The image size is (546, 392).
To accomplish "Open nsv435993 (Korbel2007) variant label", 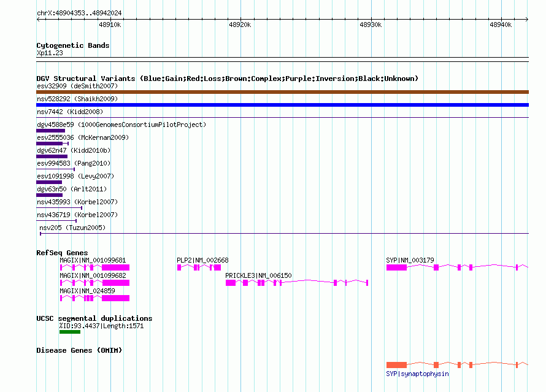I will pos(77,202).
